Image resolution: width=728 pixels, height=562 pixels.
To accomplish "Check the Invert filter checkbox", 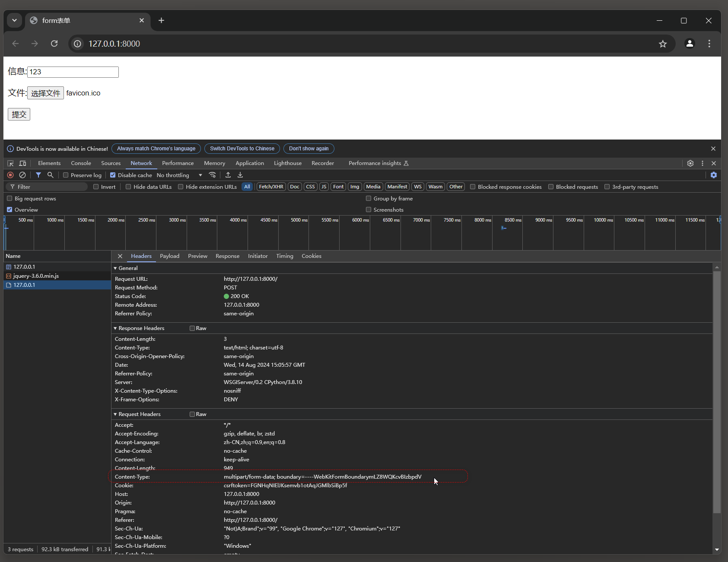I will point(96,187).
